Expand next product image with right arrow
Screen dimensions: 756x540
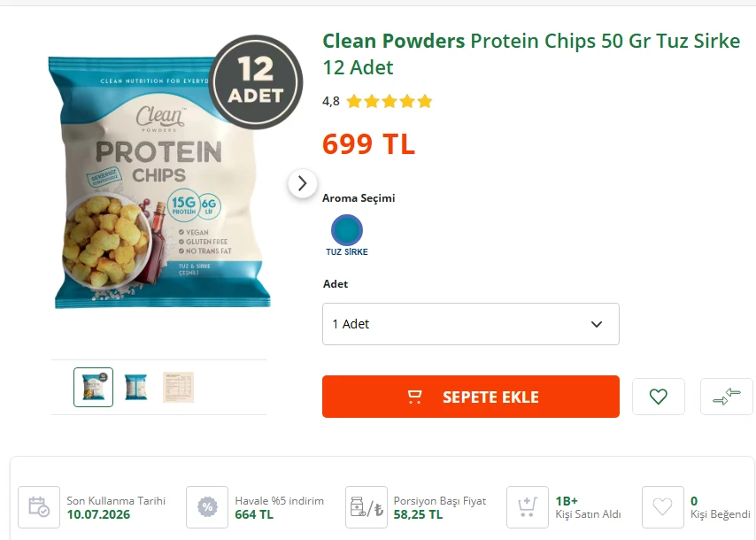(x=303, y=183)
